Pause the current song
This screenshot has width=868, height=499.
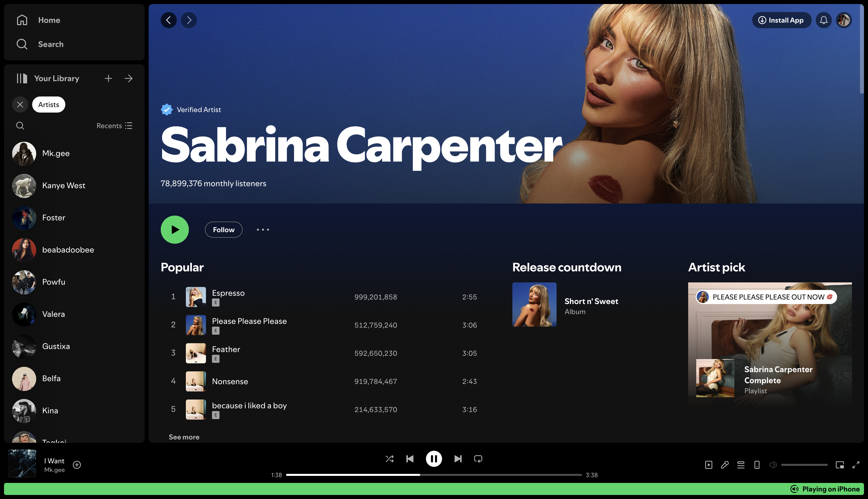(434, 459)
